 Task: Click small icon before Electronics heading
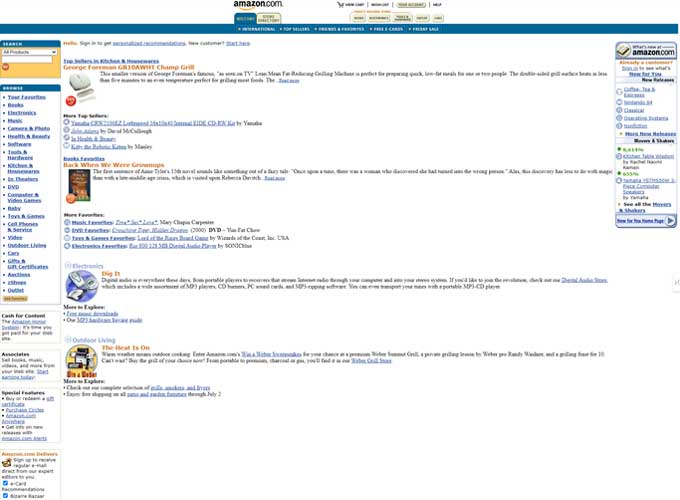pos(68,265)
